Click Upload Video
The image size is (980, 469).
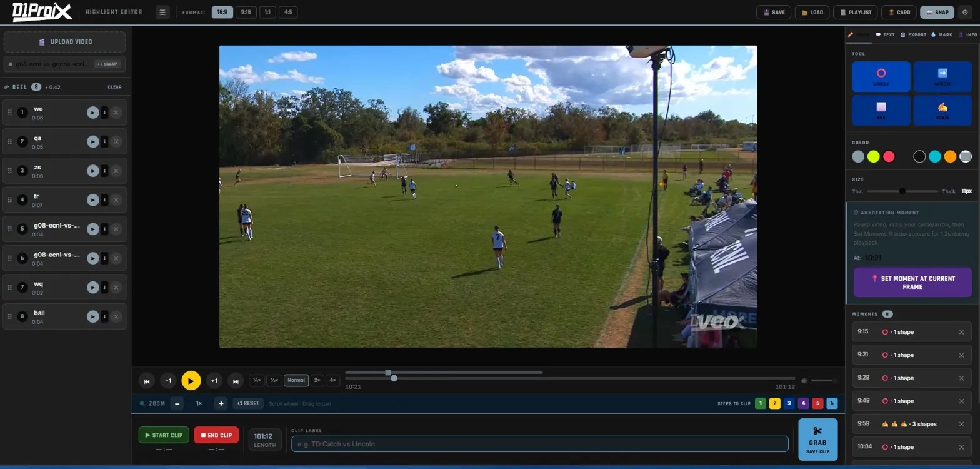click(65, 42)
